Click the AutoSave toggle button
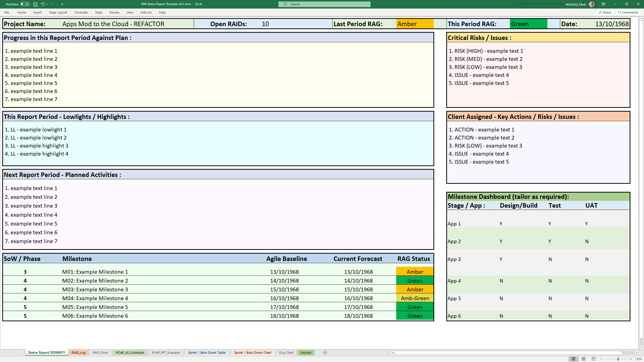 tap(24, 4)
